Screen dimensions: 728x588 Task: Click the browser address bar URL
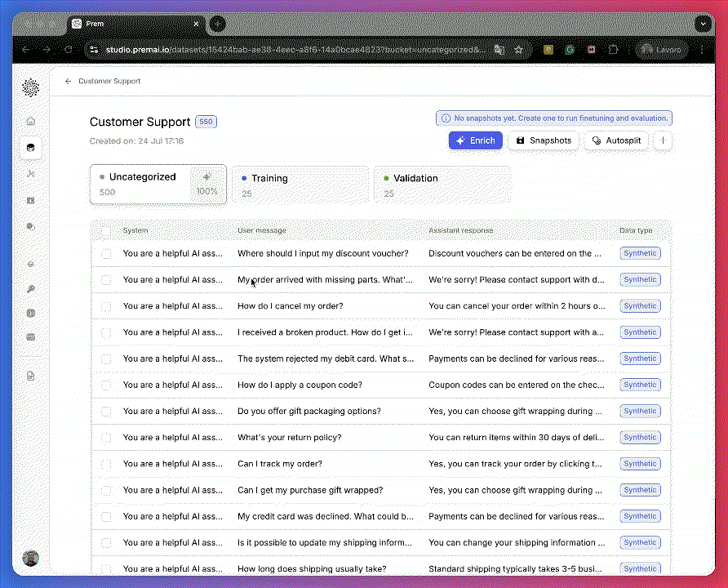pos(295,49)
